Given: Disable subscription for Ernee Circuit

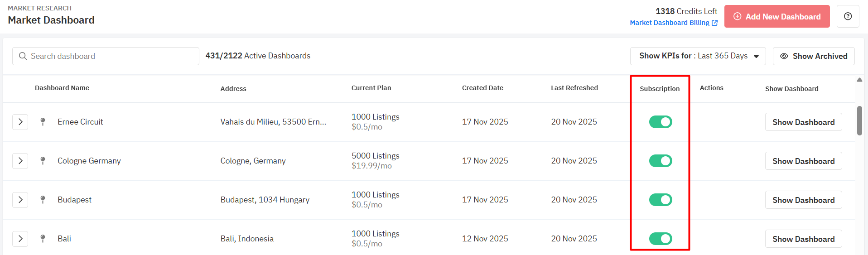Looking at the screenshot, I should 660,122.
